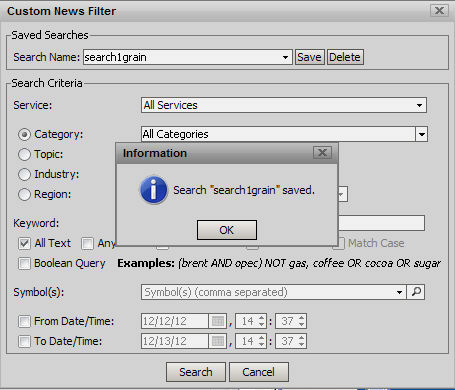This screenshot has height=390, width=455.
Task: Click OK in the Information dialog
Action: click(227, 230)
